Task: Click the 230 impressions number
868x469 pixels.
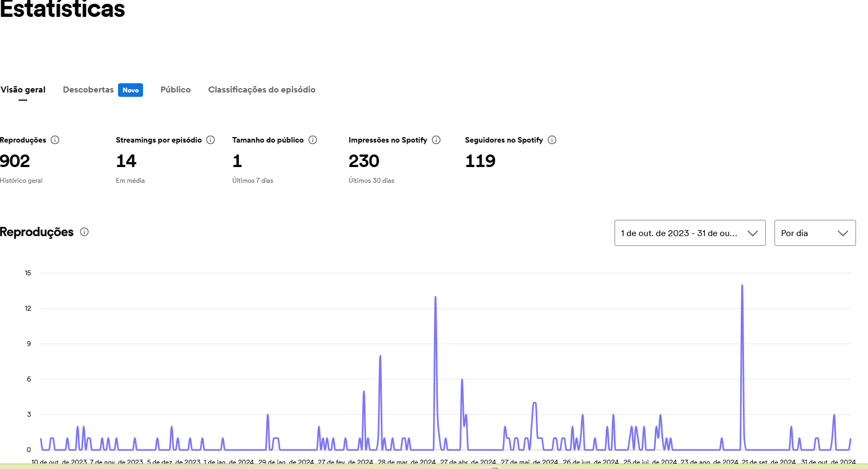Action: coord(364,161)
